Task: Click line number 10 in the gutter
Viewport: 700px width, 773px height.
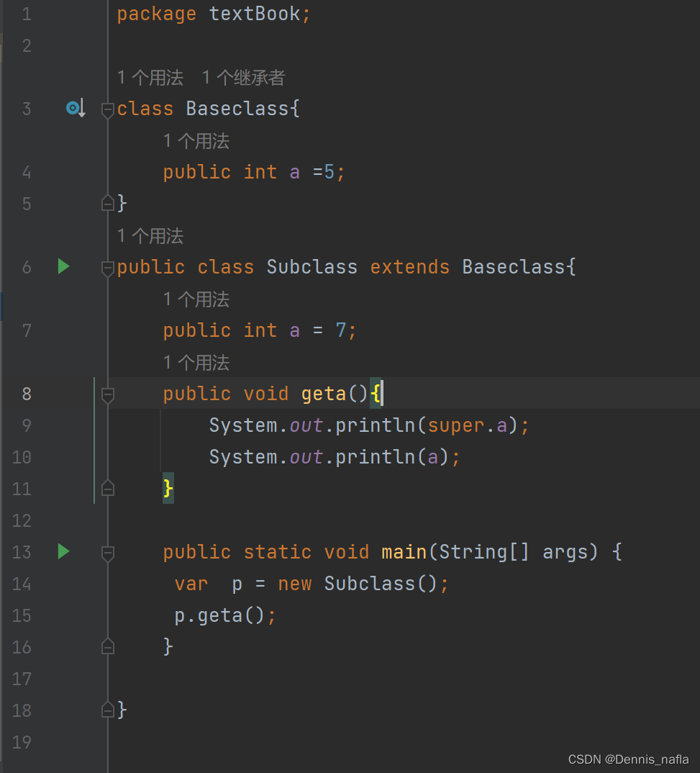Action: [x=22, y=457]
